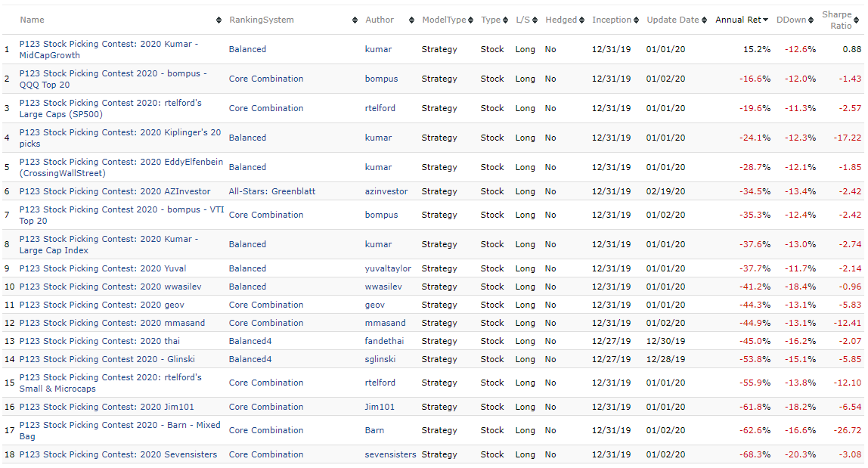The image size is (868, 468).
Task: Sort by Inception column sort arrows
Action: click(636, 20)
